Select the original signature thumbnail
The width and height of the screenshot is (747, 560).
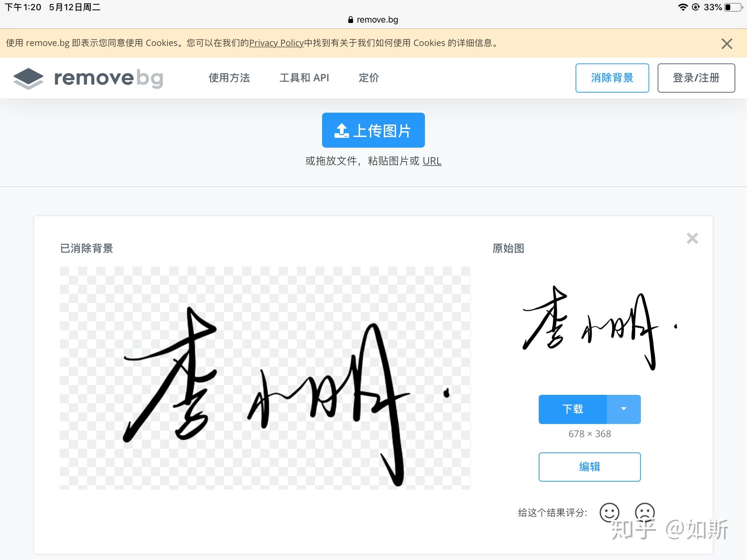[x=600, y=327]
